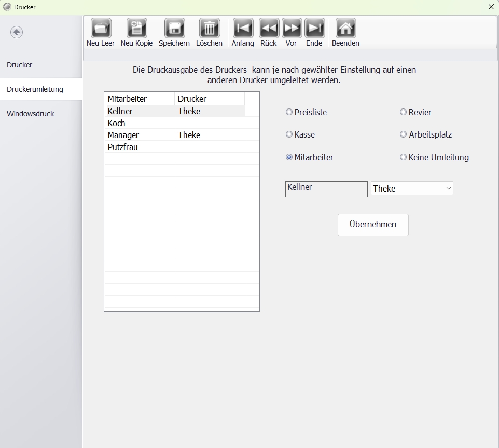This screenshot has height=448, width=499.
Task: Open the Druckerumleitung tab
Action: click(x=41, y=89)
